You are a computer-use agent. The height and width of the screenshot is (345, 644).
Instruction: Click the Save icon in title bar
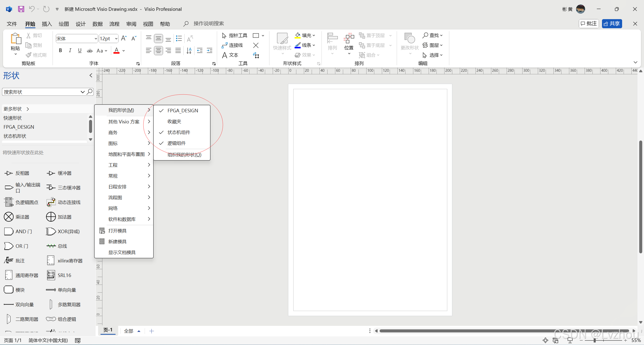[x=21, y=9]
